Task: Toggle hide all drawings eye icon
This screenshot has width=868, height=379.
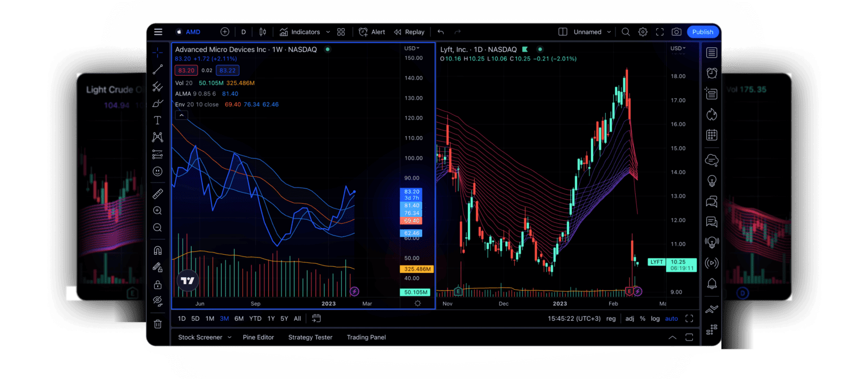Action: [x=158, y=300]
